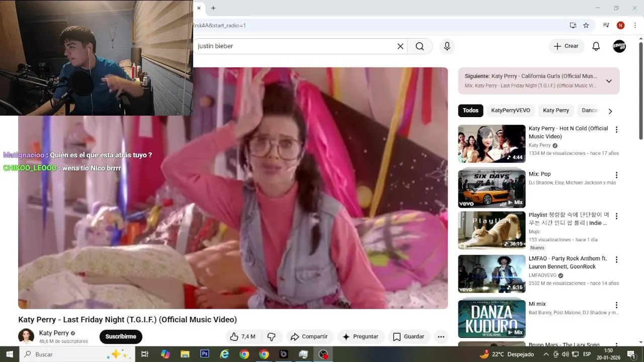The width and height of the screenshot is (644, 362).
Task: Open the Katy Perry channel avatar
Action: pyautogui.click(x=26, y=336)
